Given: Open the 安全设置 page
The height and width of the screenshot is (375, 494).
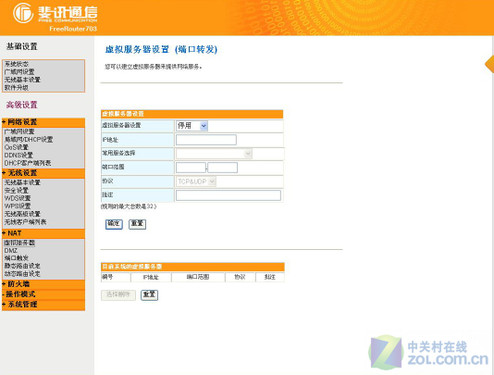Looking at the screenshot, I should [16, 191].
